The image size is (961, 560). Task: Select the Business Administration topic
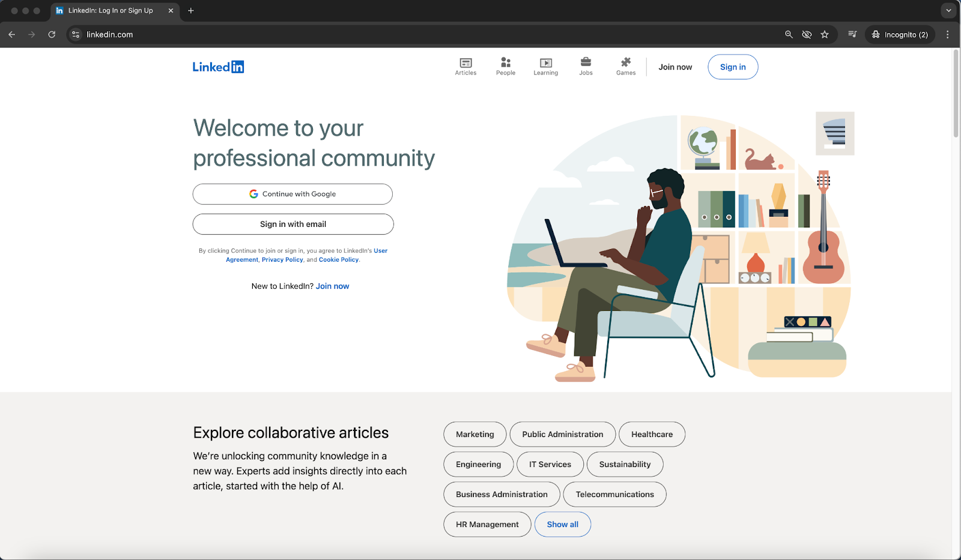[x=502, y=494]
